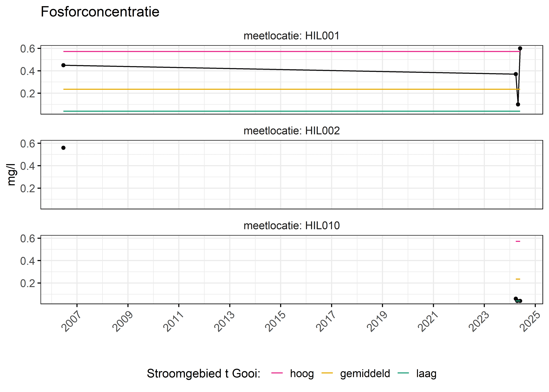Click the Stroomgebied t Gooi legend title
549x392 pixels.
click(x=204, y=373)
